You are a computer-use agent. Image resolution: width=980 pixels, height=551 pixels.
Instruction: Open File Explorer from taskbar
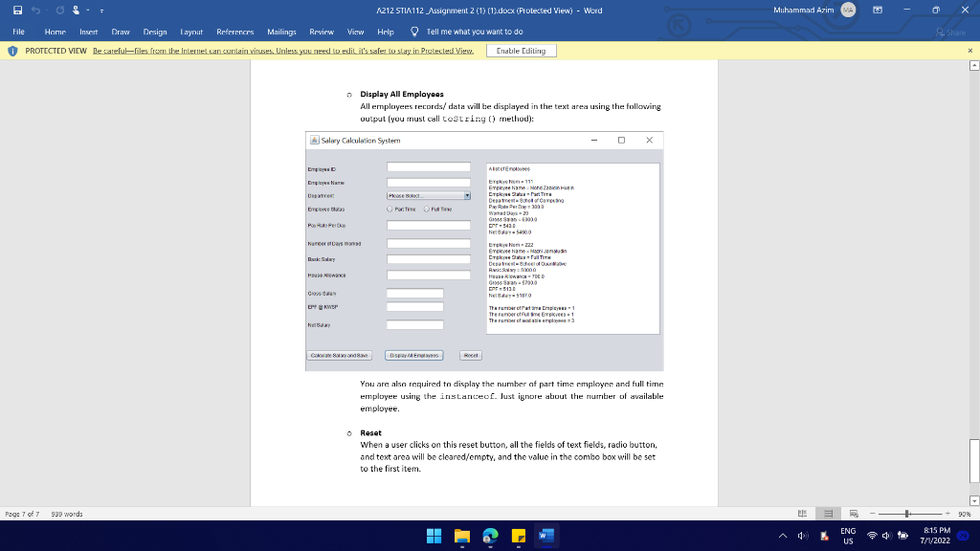tap(462, 536)
